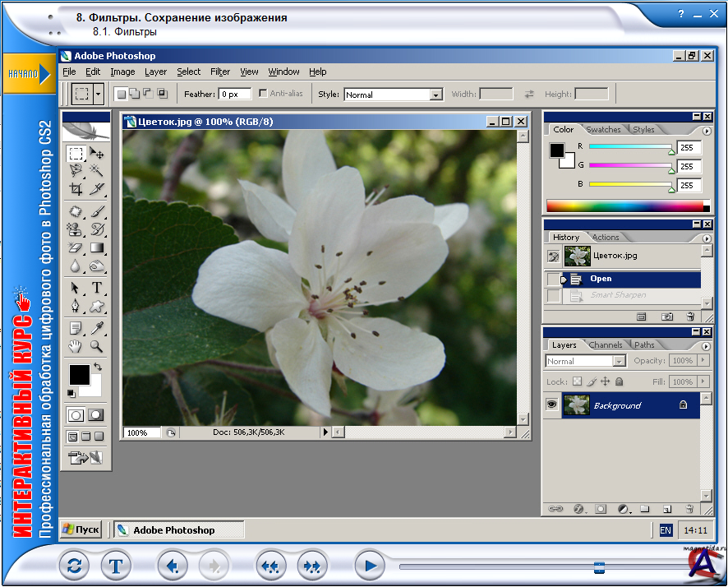Screen dimensions: 728x587
Task: Select the Move tool
Action: tap(97, 154)
